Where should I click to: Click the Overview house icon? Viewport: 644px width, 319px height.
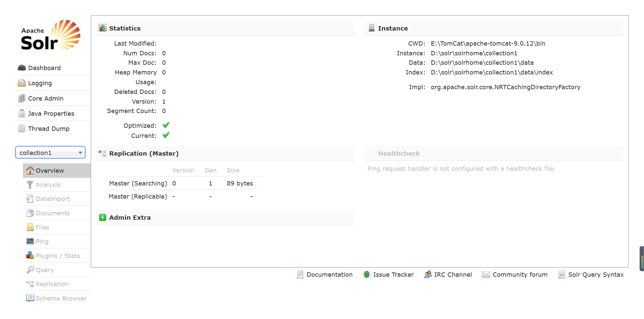tap(30, 170)
